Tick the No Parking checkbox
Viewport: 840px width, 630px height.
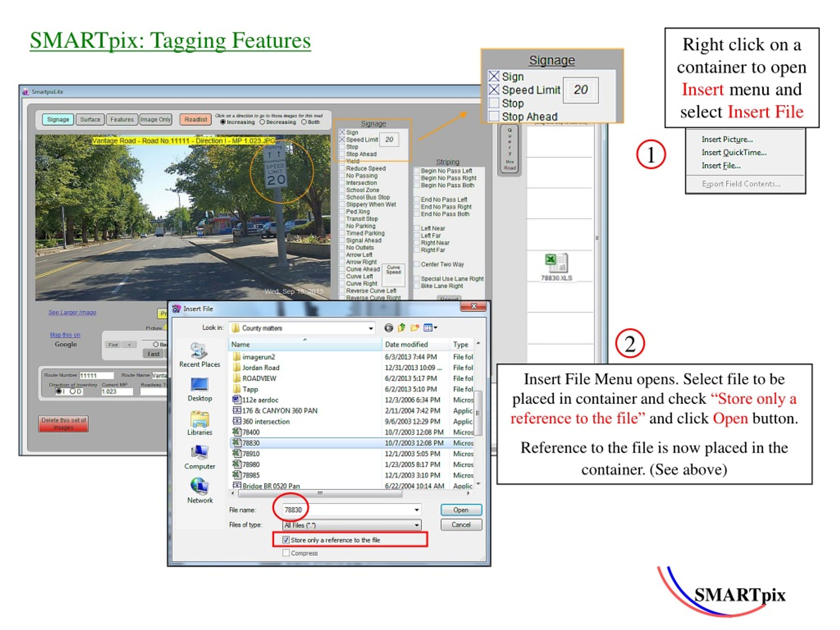coord(342,226)
